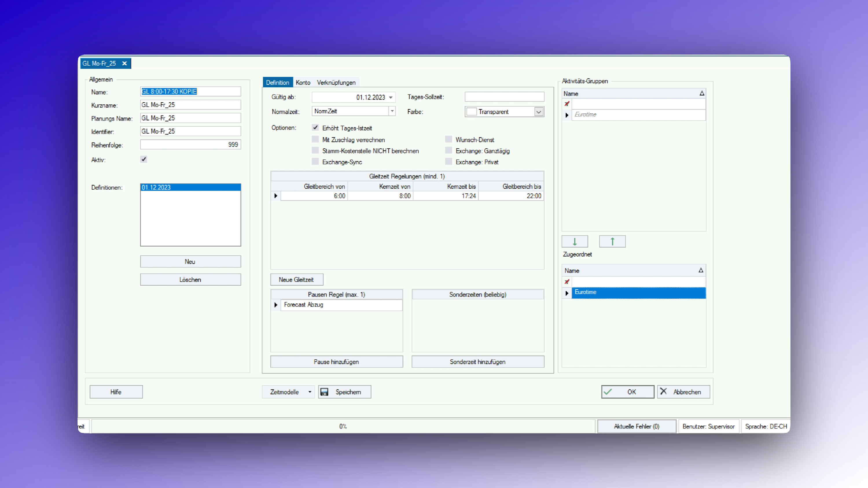Click the green down arrow assign button
868x488 pixels.
tap(575, 241)
